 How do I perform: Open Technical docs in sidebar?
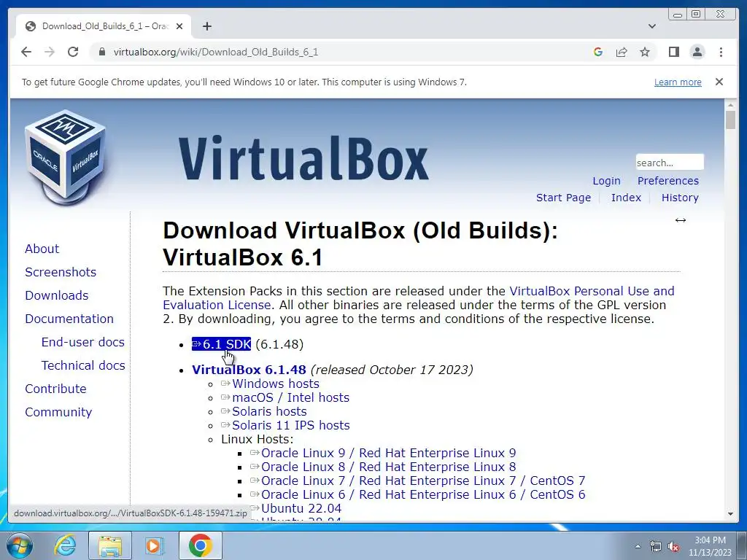click(83, 365)
